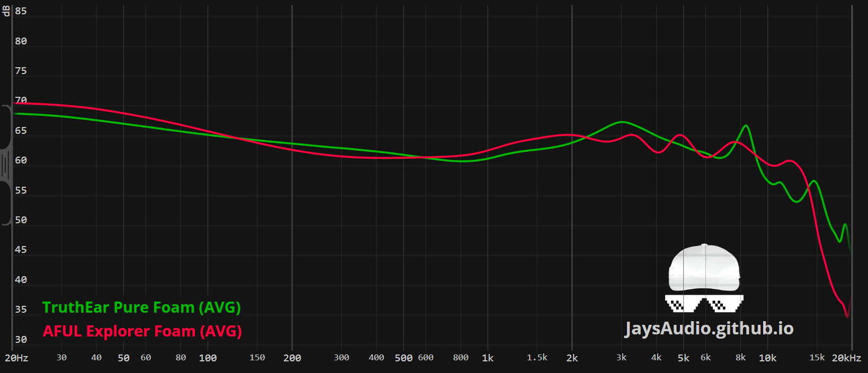The image size is (868, 373).
Task: Select the AFUL Explorer Foam (AVG) legend label
Action: point(142,331)
